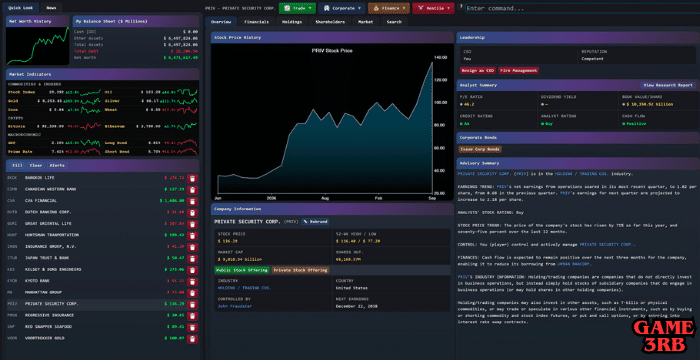Viewport: 700px width, 360px height.
Task: Remove Huntsman Transportation from the watchlist
Action: [192, 235]
